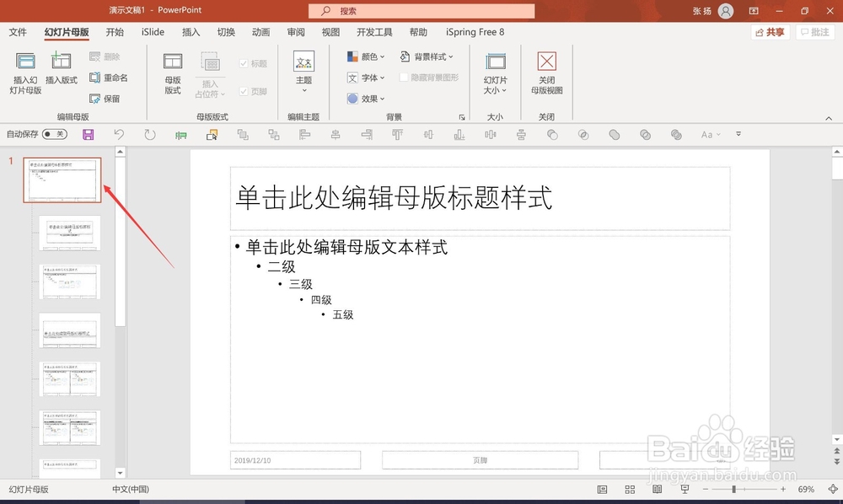Open customize quick access toolbar arrow

pyautogui.click(x=738, y=134)
